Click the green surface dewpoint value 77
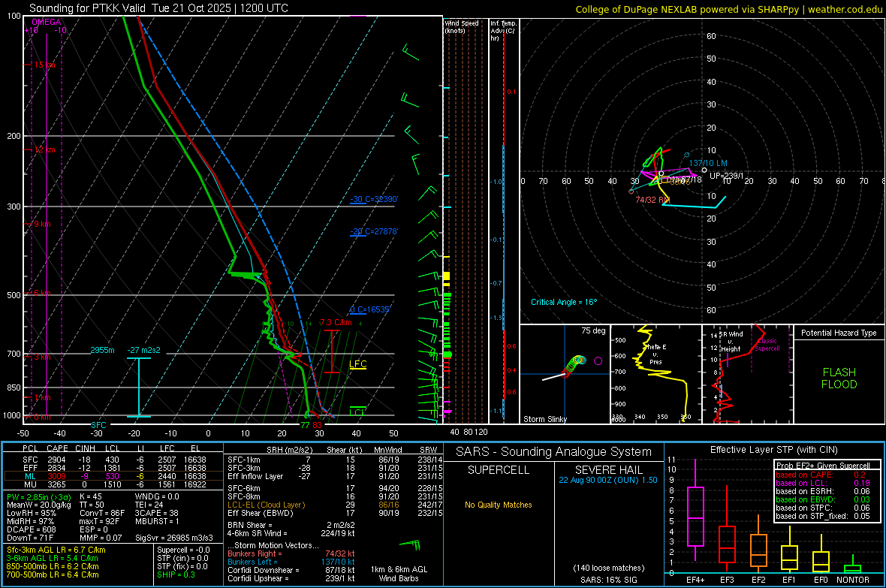Screen dimensions: 886x588 click(x=305, y=425)
